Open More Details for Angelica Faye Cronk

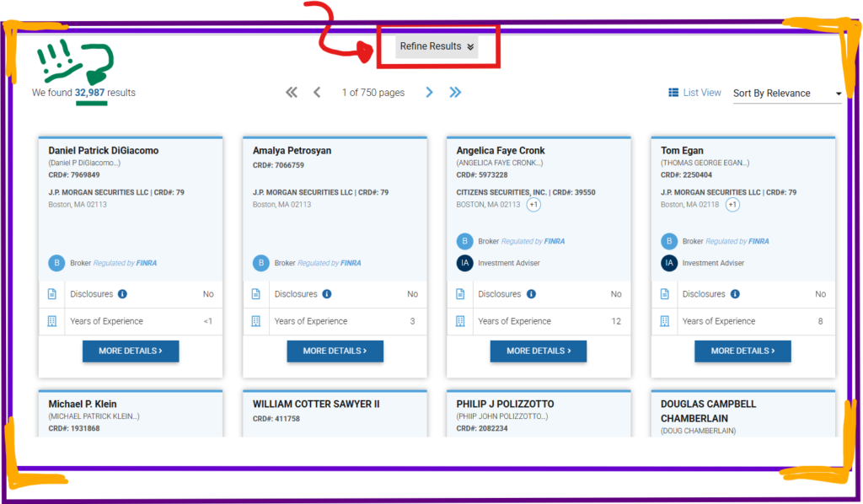click(539, 351)
